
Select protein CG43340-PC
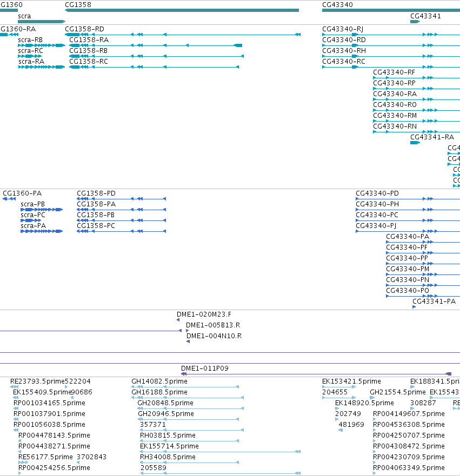tap(377, 215)
